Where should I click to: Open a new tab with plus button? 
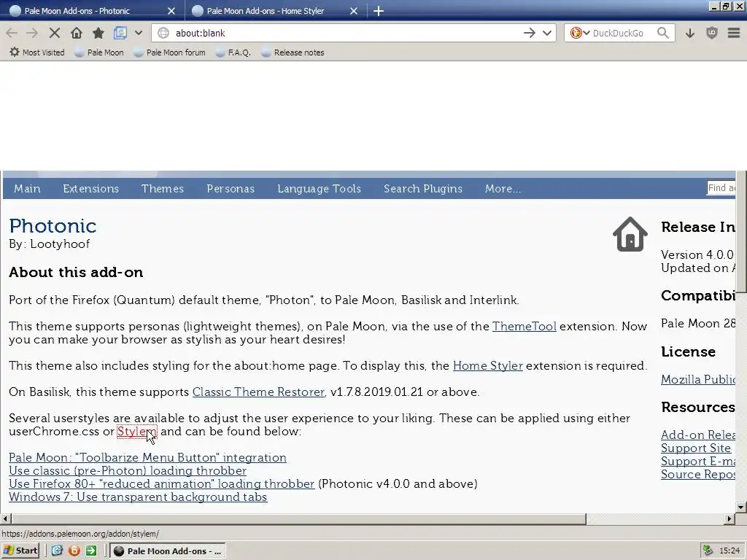379,11
